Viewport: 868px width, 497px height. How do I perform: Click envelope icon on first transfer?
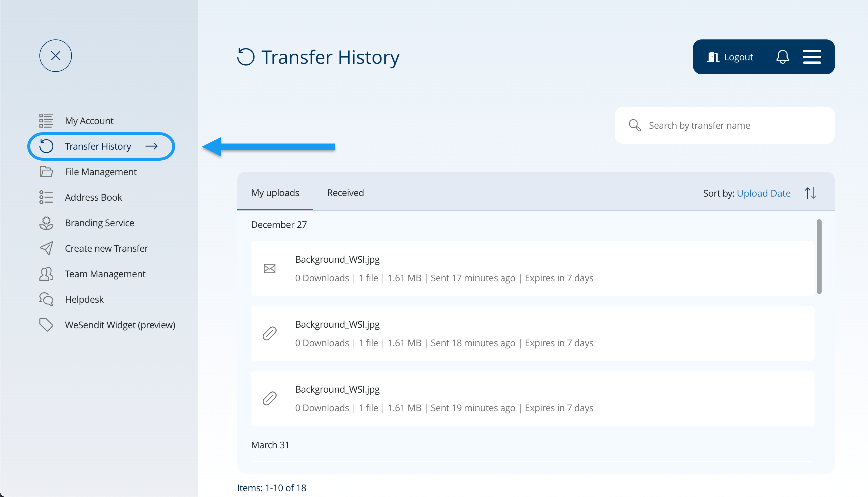(x=270, y=269)
